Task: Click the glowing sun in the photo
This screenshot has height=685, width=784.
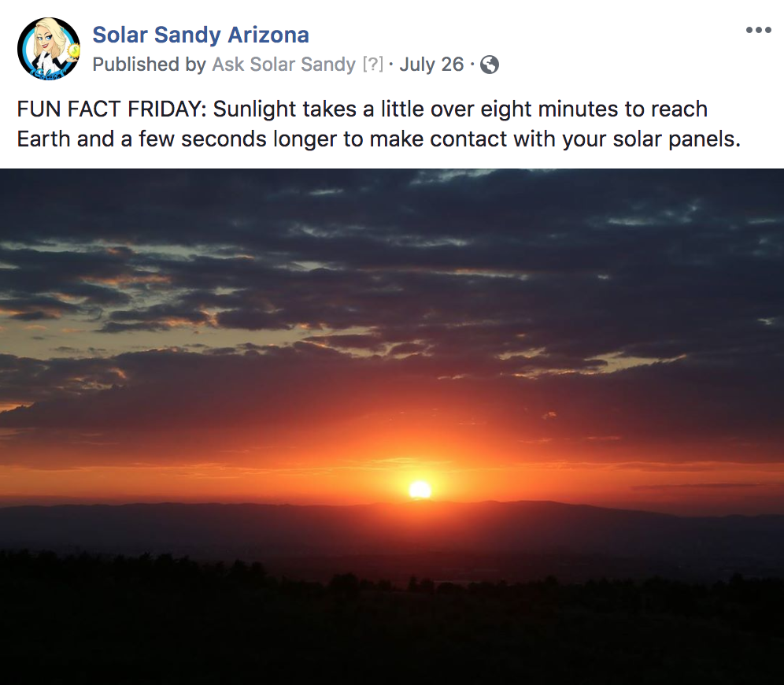Action: (420, 490)
